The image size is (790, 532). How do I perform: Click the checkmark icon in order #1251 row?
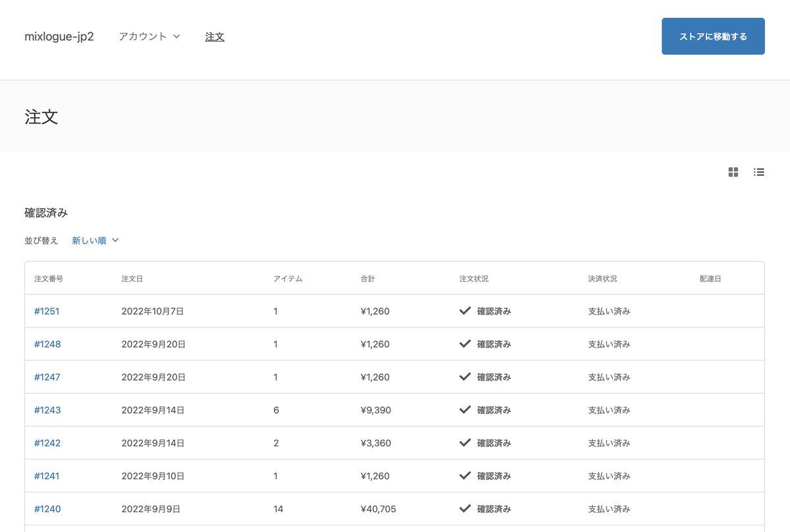[465, 311]
